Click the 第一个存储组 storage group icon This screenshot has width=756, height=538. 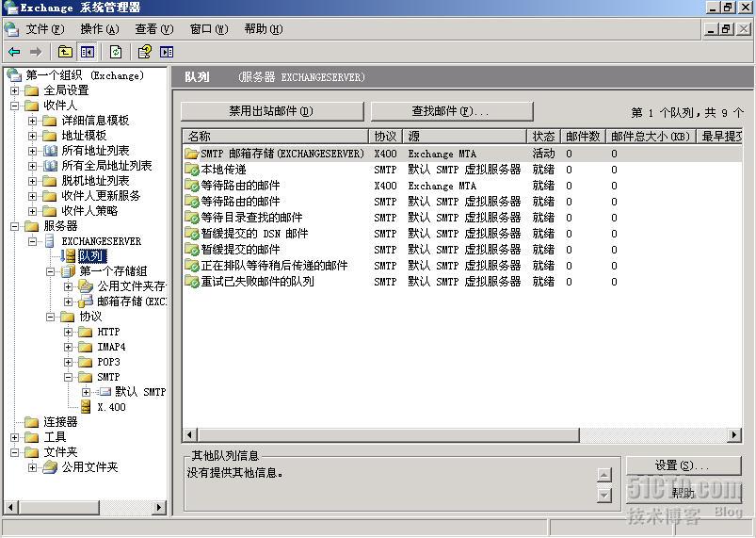coord(69,271)
